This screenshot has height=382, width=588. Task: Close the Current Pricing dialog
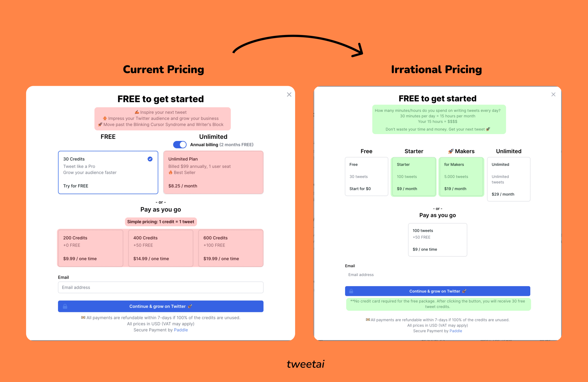289,95
